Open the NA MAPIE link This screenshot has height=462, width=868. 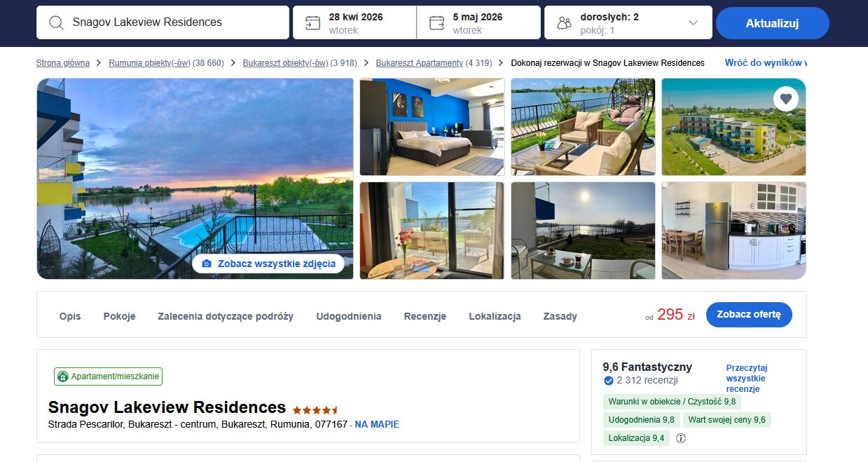[x=377, y=424]
